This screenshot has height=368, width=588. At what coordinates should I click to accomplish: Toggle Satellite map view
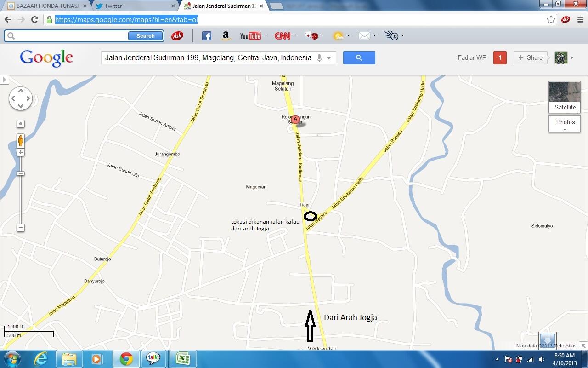click(x=565, y=97)
